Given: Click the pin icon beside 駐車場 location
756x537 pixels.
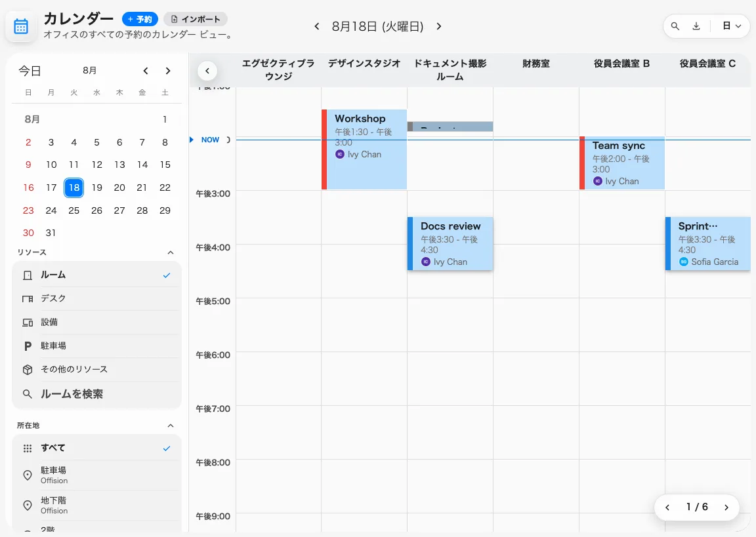Looking at the screenshot, I should pyautogui.click(x=28, y=475).
